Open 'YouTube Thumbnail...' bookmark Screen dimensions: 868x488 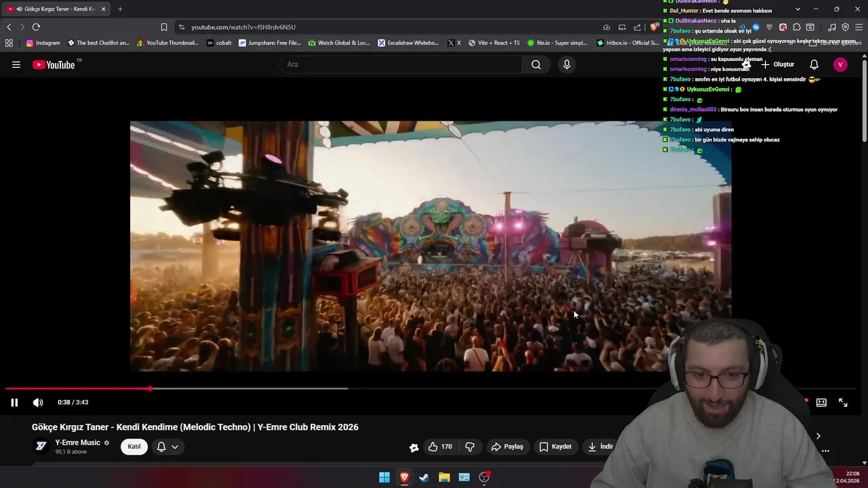(x=167, y=43)
